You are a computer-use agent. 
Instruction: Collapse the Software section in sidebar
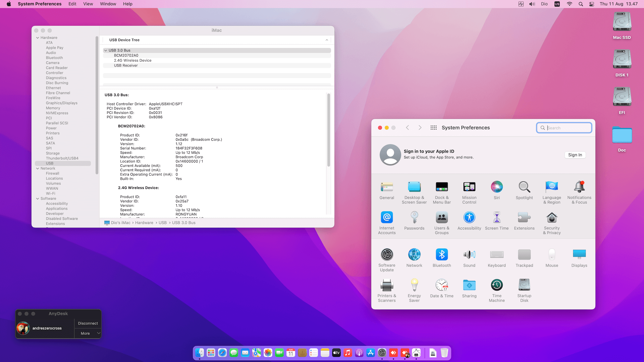click(x=38, y=198)
